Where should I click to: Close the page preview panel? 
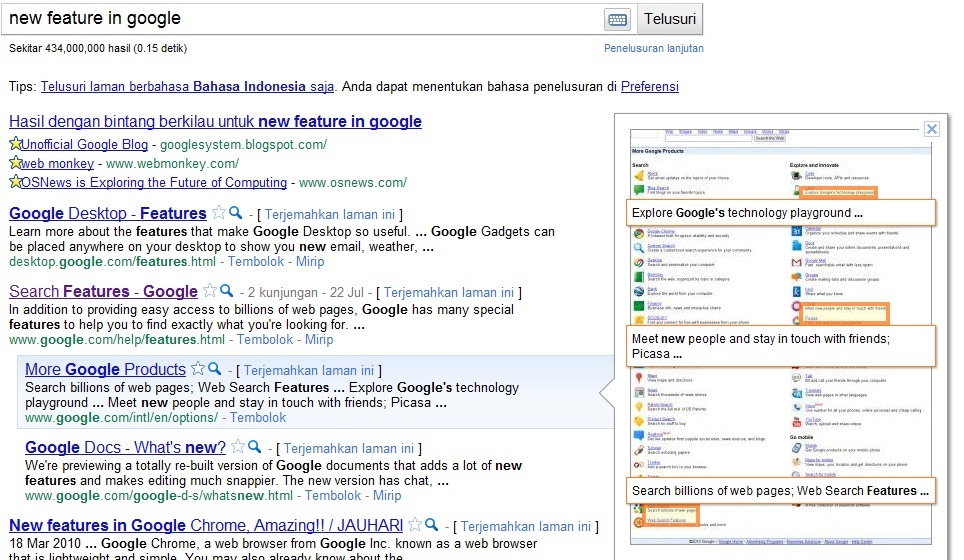[x=931, y=129]
